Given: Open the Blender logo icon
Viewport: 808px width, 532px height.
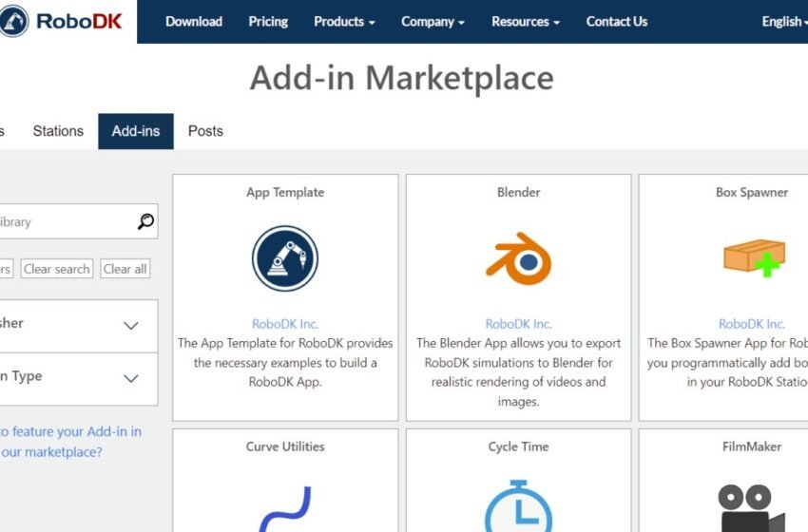Looking at the screenshot, I should [518, 258].
